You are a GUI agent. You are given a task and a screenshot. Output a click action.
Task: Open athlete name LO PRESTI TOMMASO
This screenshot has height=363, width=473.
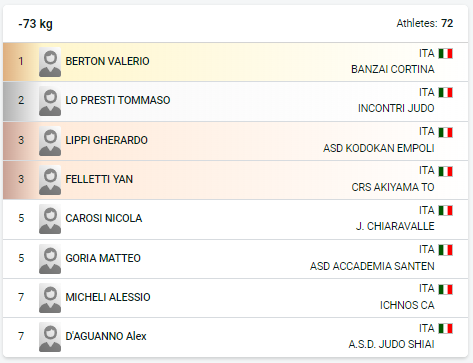[118, 100]
